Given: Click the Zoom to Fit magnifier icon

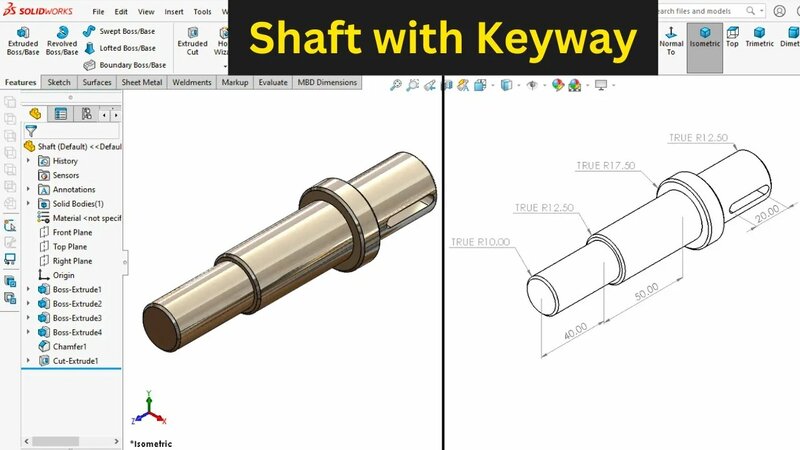Looking at the screenshot, I should [395, 85].
